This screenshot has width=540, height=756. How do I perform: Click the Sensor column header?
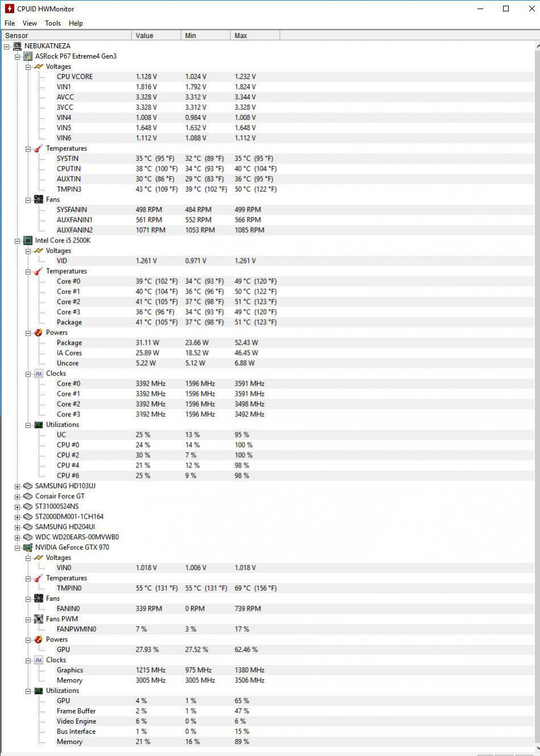point(66,35)
